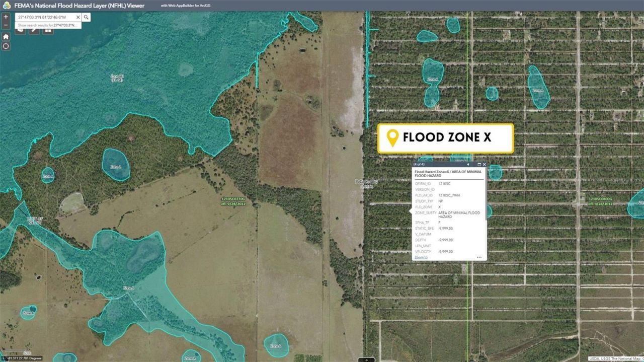Click inside the coordinates search field
The image size is (644, 362).
pyautogui.click(x=44, y=17)
